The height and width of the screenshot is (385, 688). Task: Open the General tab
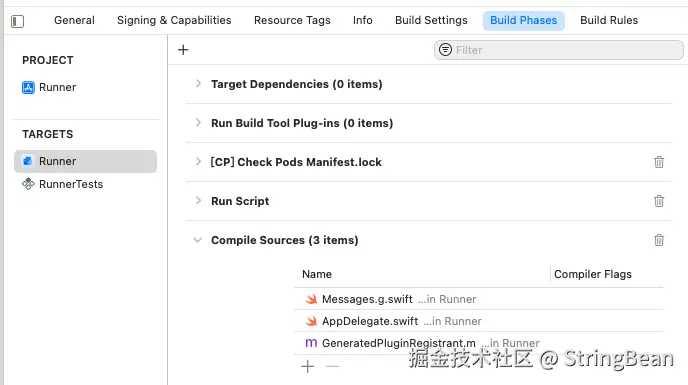(74, 20)
